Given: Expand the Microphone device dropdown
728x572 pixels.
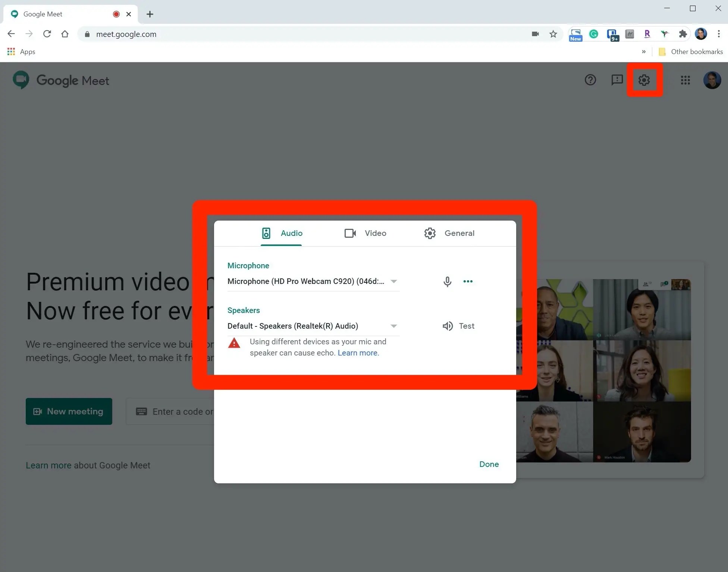Looking at the screenshot, I should pos(393,281).
